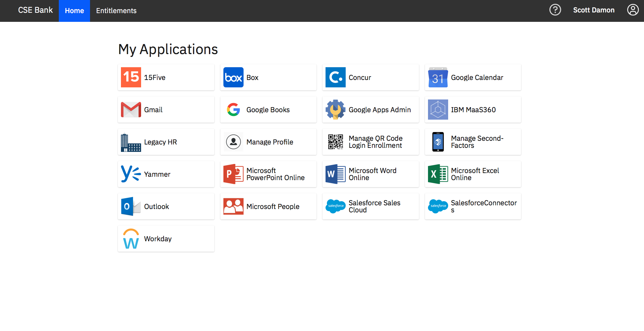The image size is (644, 331).
Task: Select the Gmail label text
Action: pyautogui.click(x=153, y=110)
